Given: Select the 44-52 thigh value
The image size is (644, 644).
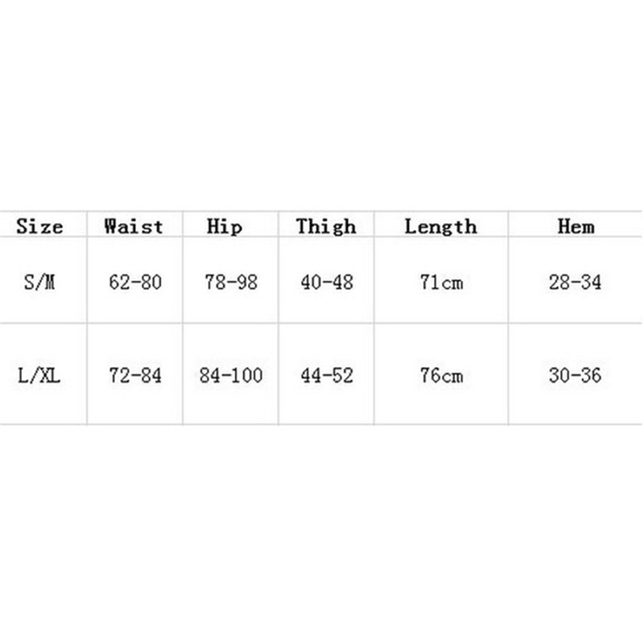Looking at the screenshot, I should point(326,376).
